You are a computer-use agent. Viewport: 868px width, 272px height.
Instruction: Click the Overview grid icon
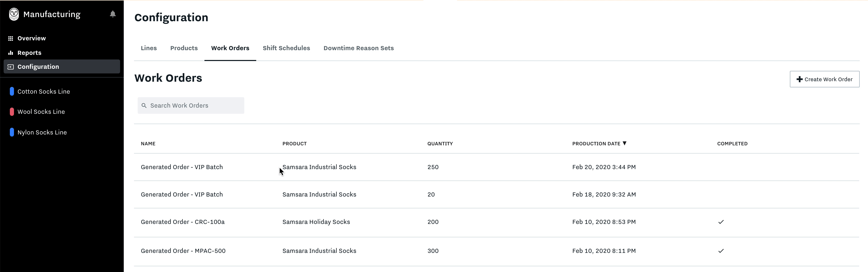(x=11, y=38)
